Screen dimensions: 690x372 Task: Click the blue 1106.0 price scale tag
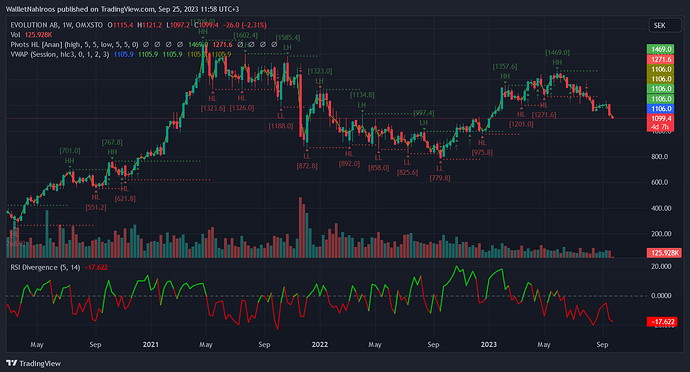click(x=661, y=109)
